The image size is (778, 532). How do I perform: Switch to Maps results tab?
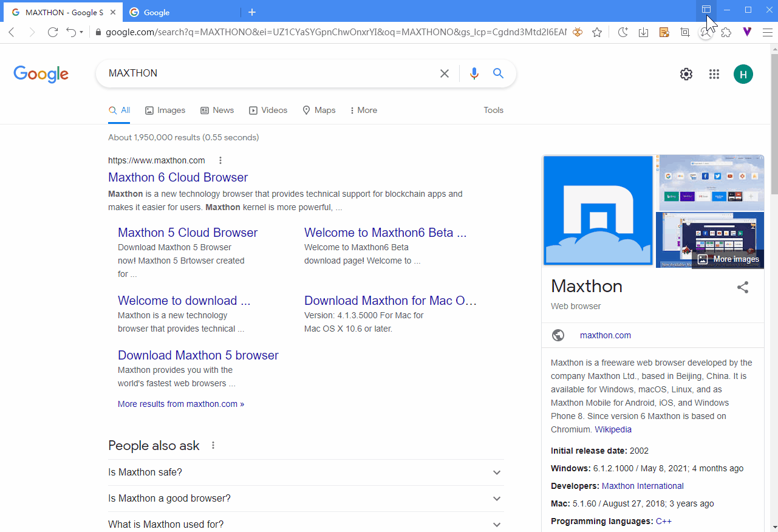tap(319, 111)
